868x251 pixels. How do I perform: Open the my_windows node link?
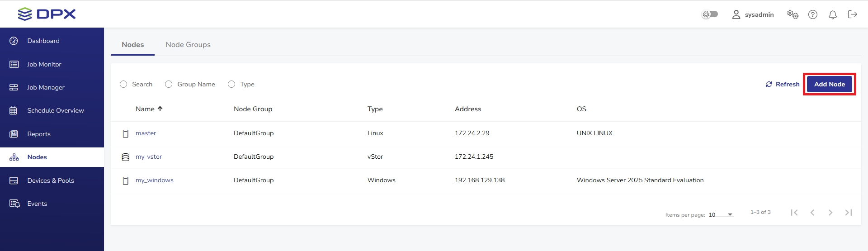(x=155, y=180)
